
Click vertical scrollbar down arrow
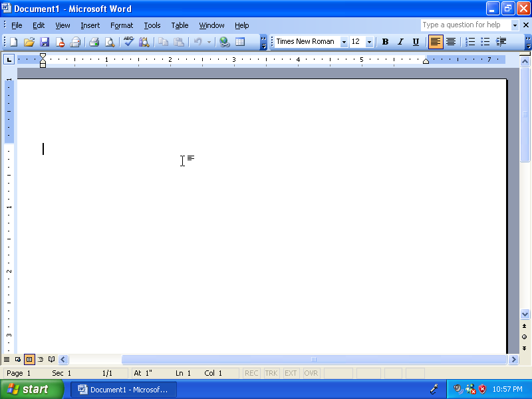pos(525,314)
